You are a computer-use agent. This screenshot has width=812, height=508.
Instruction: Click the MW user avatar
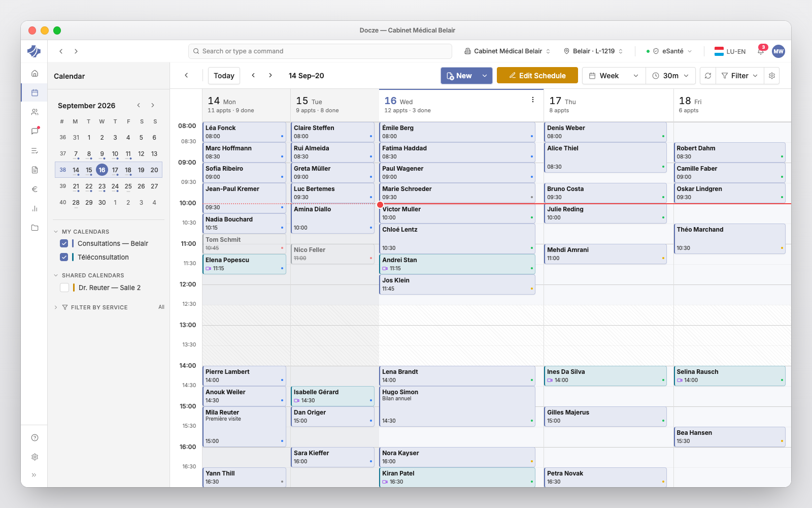coord(778,51)
